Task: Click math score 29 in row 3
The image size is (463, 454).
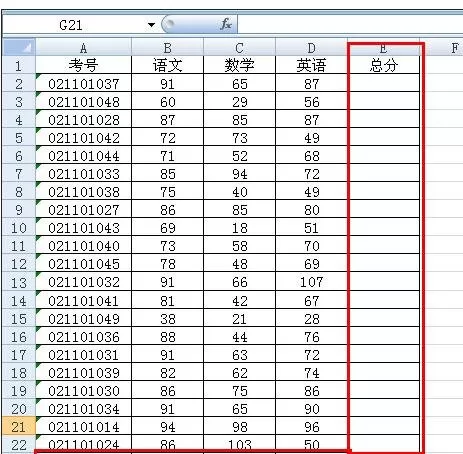Action: click(240, 101)
